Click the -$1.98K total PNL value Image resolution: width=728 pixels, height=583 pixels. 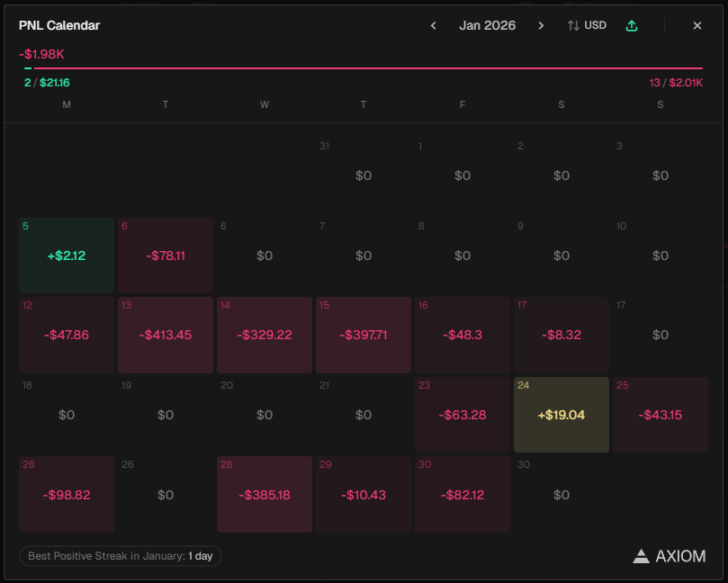click(41, 54)
